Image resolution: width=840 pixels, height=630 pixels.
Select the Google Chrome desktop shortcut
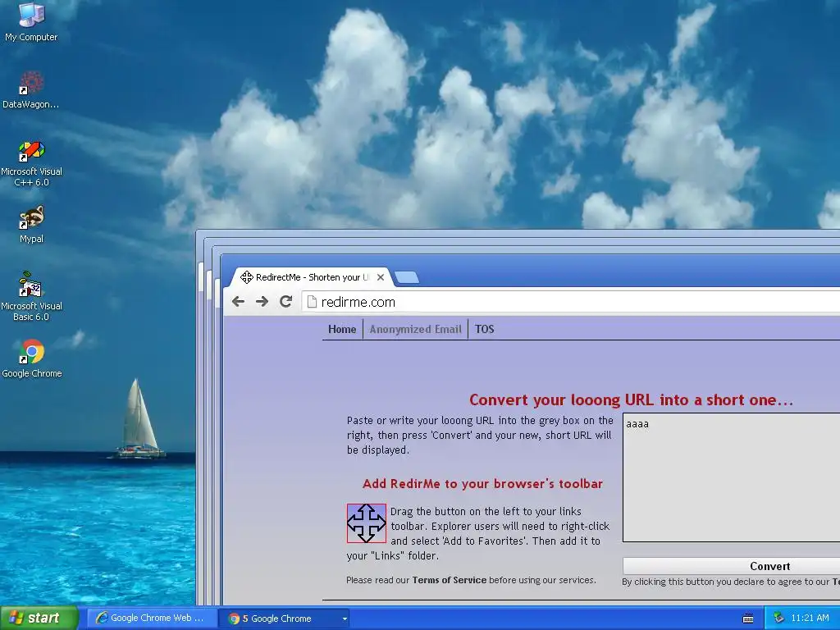click(x=32, y=358)
